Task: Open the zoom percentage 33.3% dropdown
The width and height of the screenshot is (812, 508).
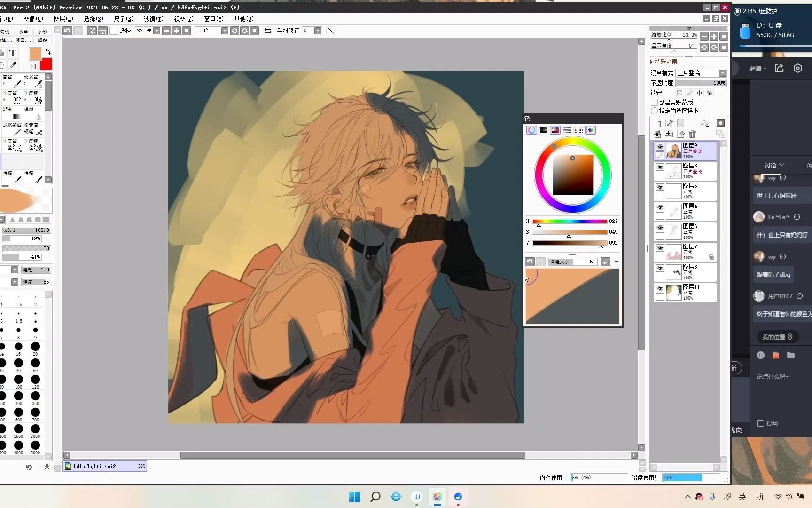Action: click(x=156, y=31)
